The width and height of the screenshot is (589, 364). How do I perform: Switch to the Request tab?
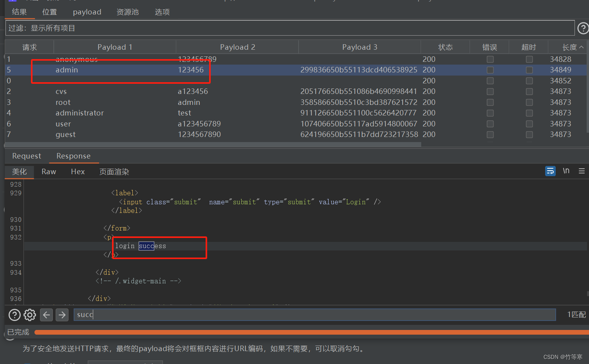point(27,156)
